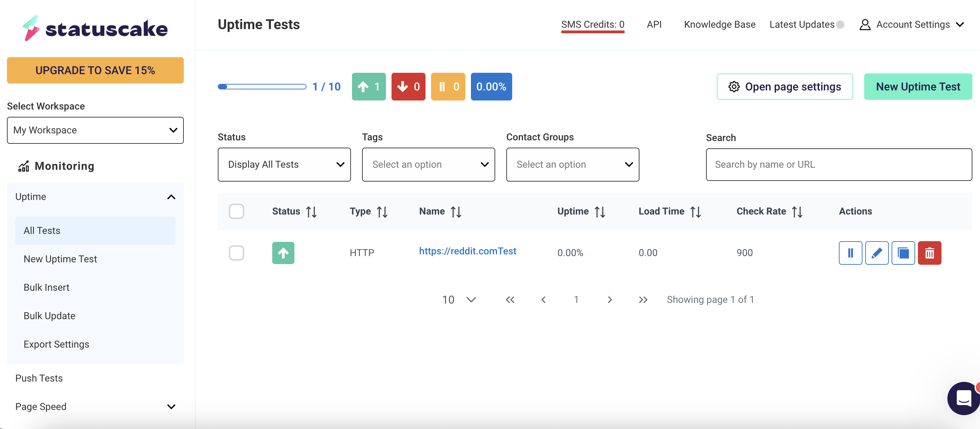Toggle the Latest Updates indicator
This screenshot has width=980, height=429.
pos(840,24)
